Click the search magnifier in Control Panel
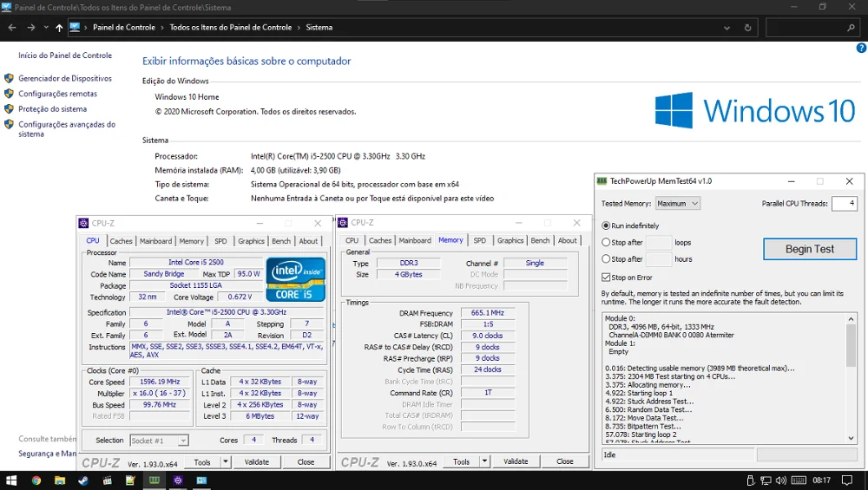 tap(851, 28)
